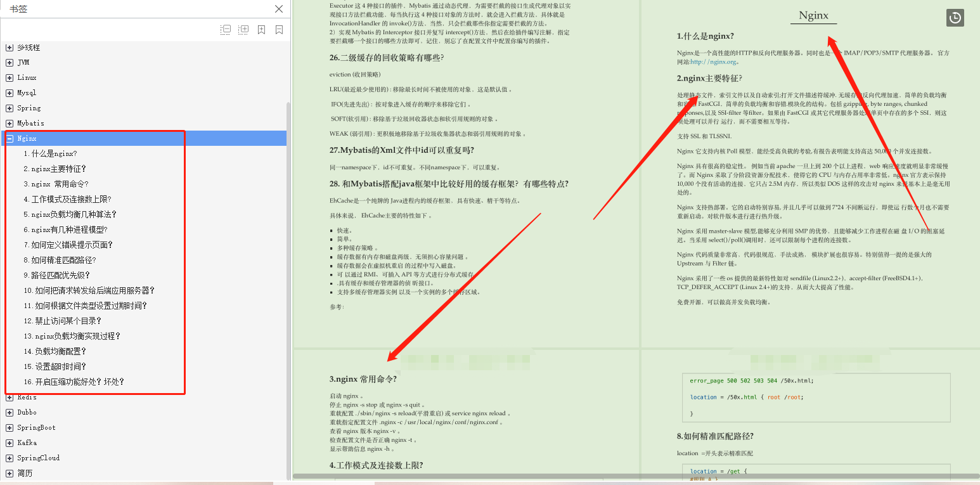Image resolution: width=980 pixels, height=485 pixels.
Task: Open bookmark 1.什么是nginx?
Action: click(x=51, y=153)
